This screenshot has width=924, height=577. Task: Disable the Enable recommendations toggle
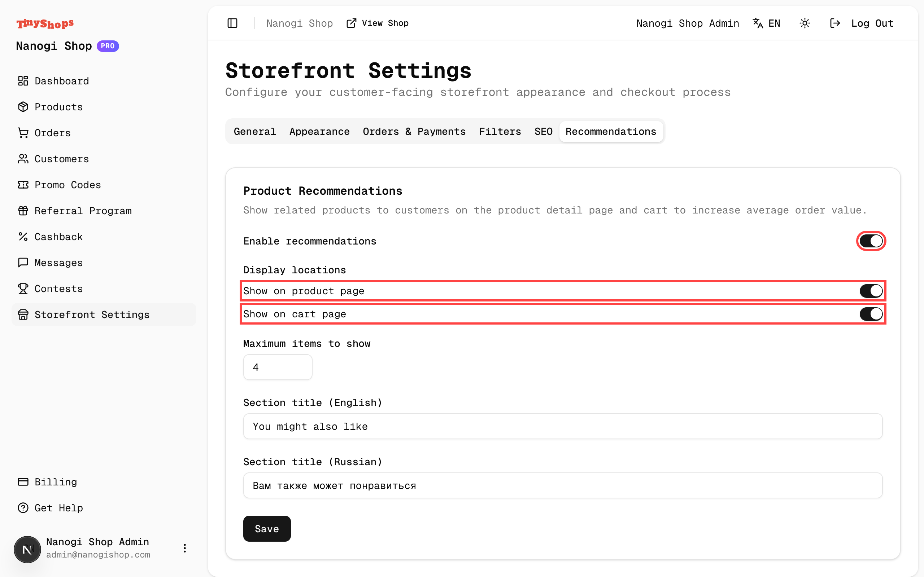tap(871, 241)
